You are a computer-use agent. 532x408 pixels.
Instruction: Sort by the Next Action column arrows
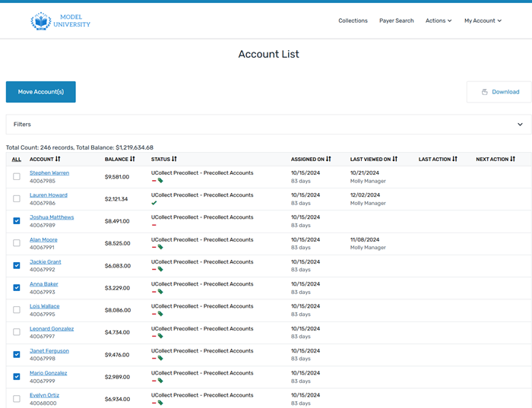pyautogui.click(x=513, y=160)
